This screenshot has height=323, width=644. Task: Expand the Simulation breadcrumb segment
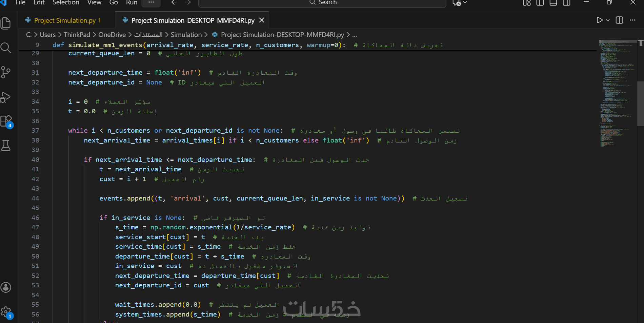coord(186,35)
